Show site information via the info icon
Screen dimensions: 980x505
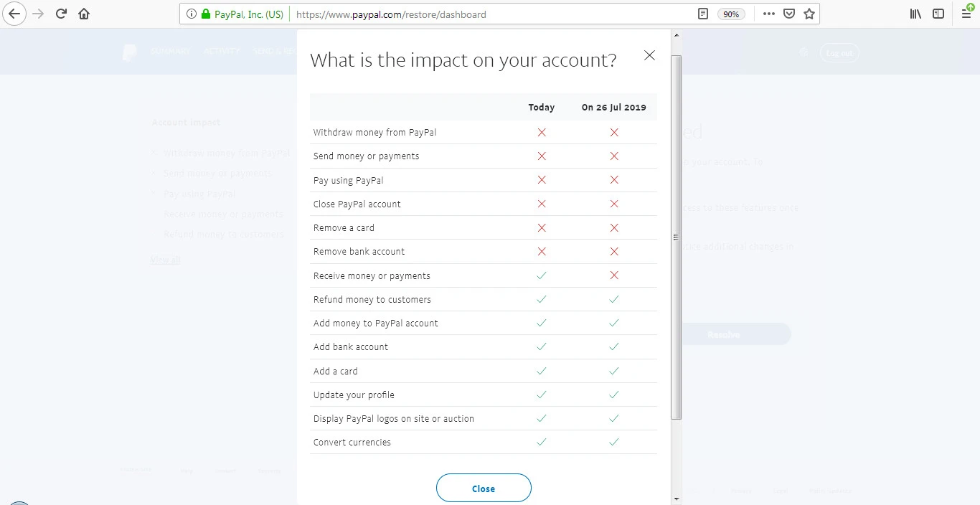pos(191,14)
